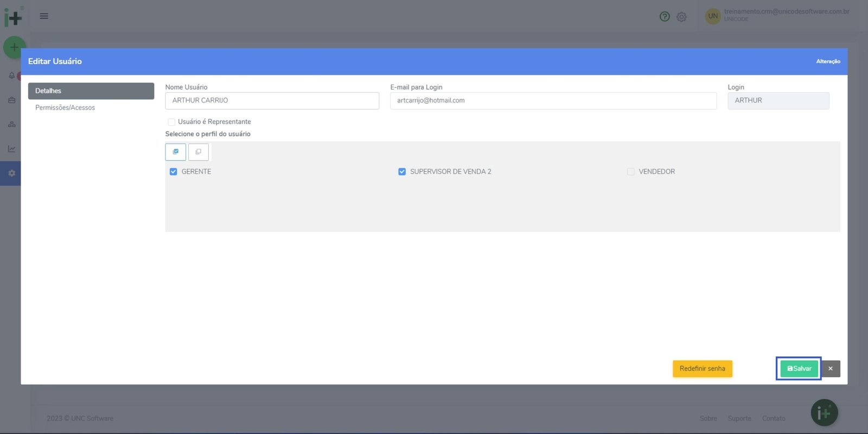Uncheck SUPERVISOR DE VENDA 2 checkbox
Image resolution: width=868 pixels, height=434 pixels.
pyautogui.click(x=402, y=171)
